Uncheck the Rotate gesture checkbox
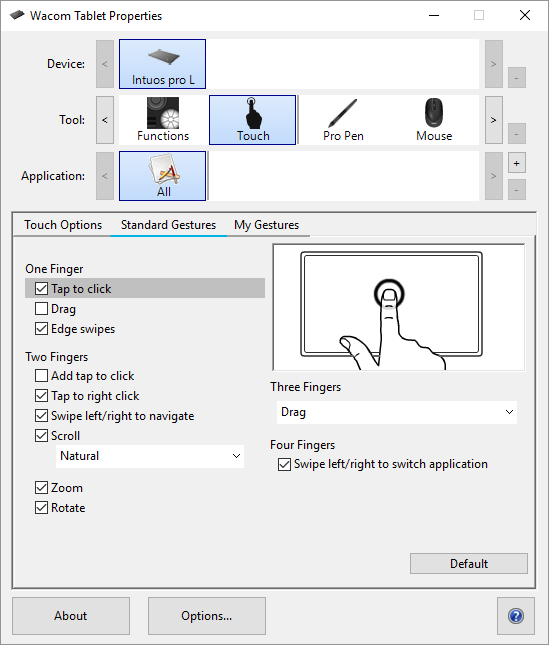Screen dimensions: 549x645 coord(41,508)
